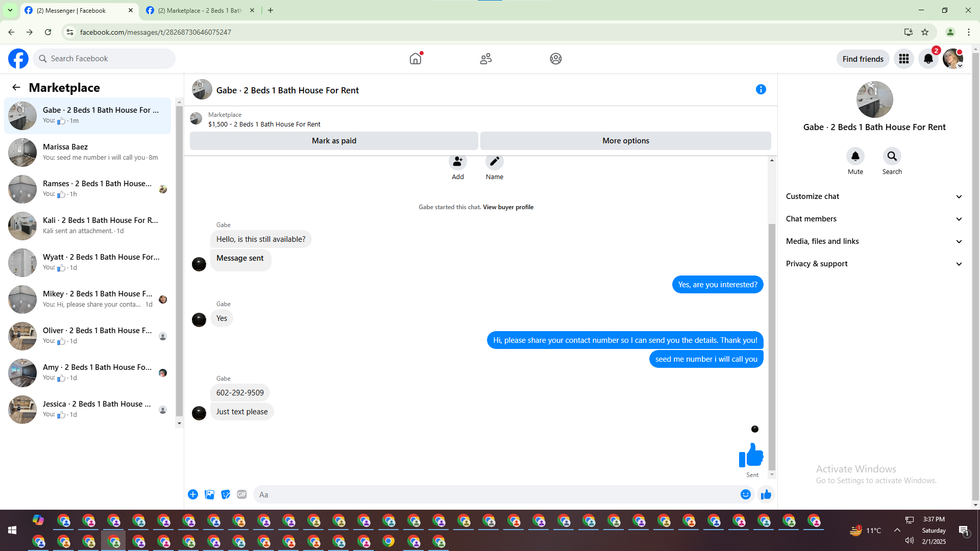Mute this chat with bell icon
Viewport: 980px width, 551px height.
coord(855,156)
